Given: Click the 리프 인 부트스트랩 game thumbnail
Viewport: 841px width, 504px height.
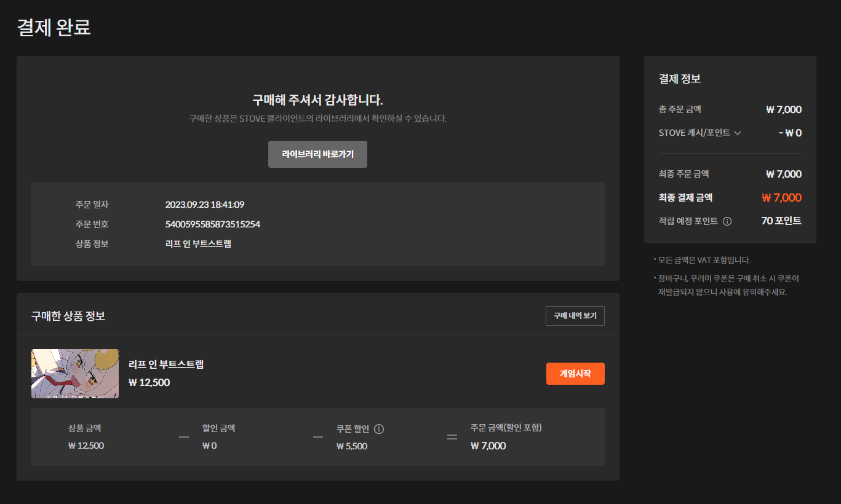Looking at the screenshot, I should point(75,374).
